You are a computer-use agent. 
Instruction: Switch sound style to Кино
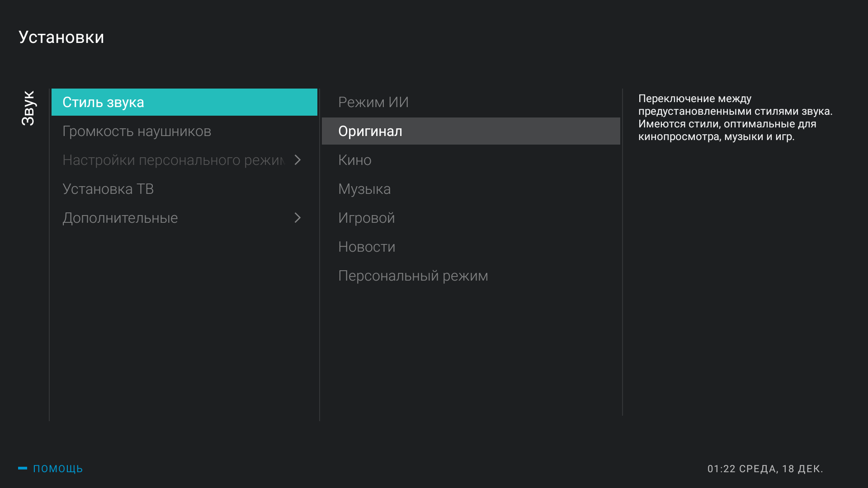[x=355, y=160]
